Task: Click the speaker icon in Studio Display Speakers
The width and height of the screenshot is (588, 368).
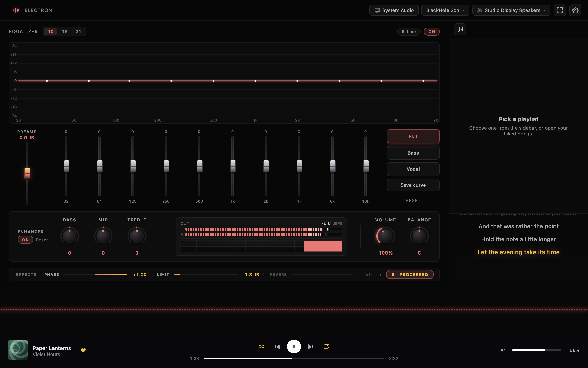Action: [479, 10]
